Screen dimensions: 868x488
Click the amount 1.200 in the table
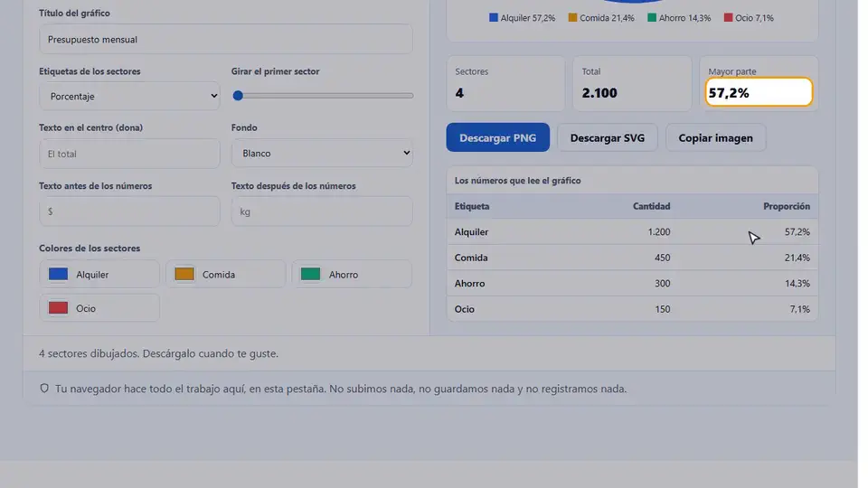tap(659, 232)
